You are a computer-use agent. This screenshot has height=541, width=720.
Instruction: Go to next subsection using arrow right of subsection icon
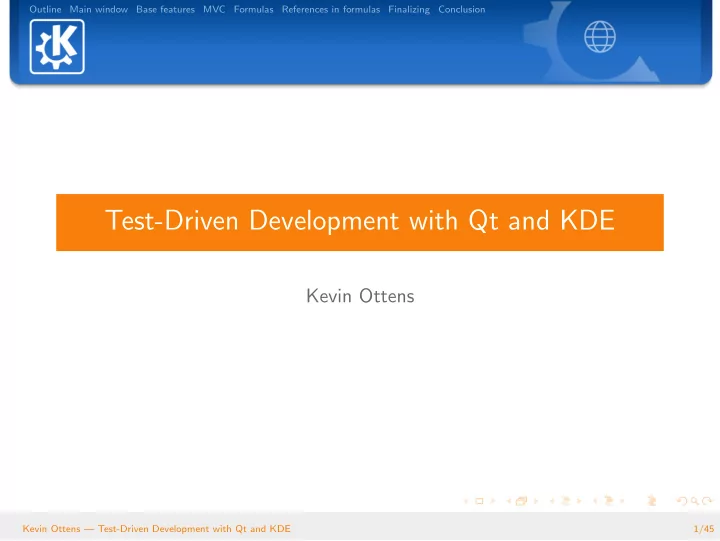(x=579, y=501)
